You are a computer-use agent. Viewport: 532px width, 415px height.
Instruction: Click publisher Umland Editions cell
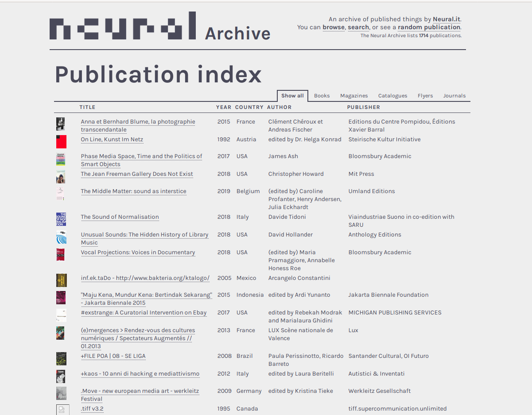(372, 191)
